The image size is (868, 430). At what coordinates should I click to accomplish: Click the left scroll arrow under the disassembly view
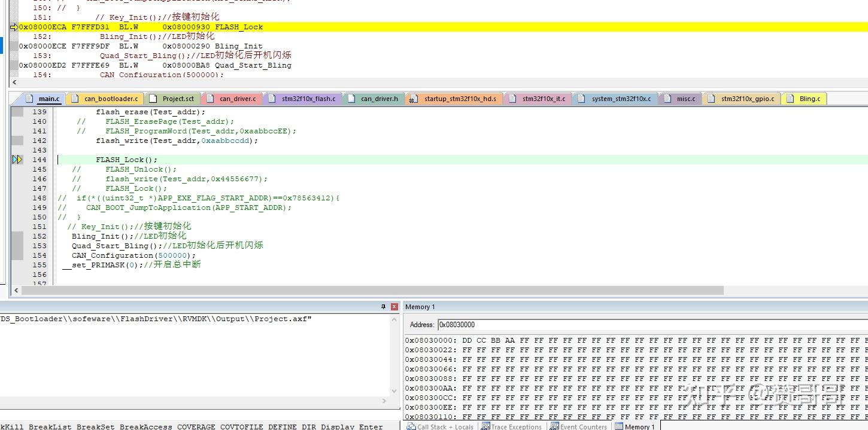point(14,82)
